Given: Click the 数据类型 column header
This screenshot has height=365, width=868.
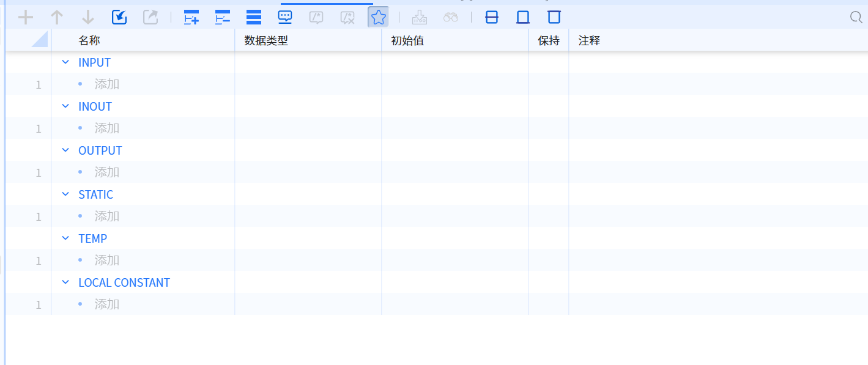Looking at the screenshot, I should (x=266, y=41).
